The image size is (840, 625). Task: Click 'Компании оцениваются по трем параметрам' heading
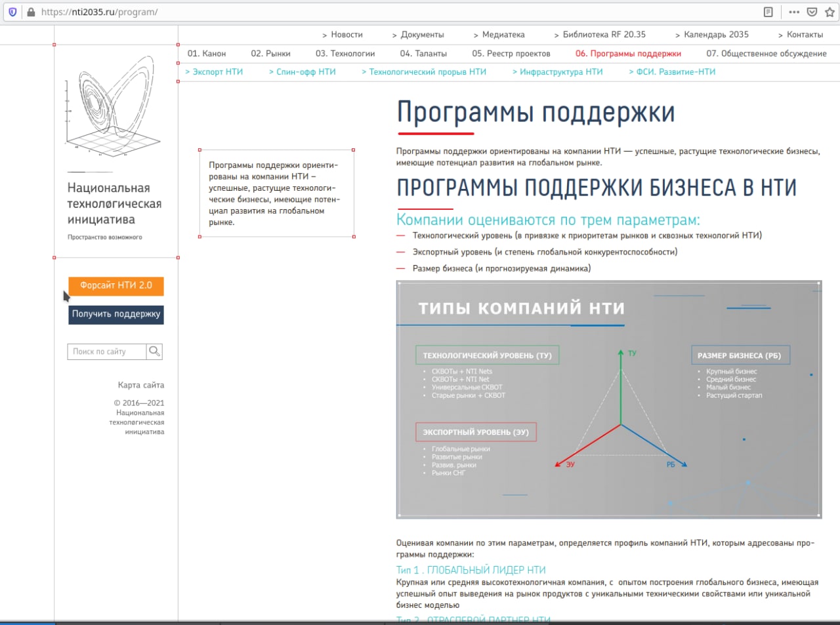coord(548,220)
